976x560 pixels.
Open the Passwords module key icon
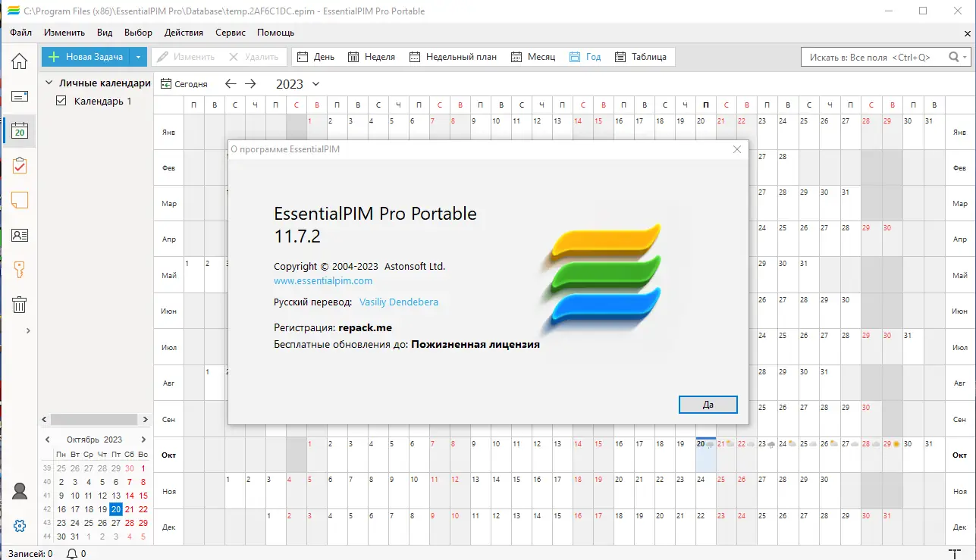point(20,269)
